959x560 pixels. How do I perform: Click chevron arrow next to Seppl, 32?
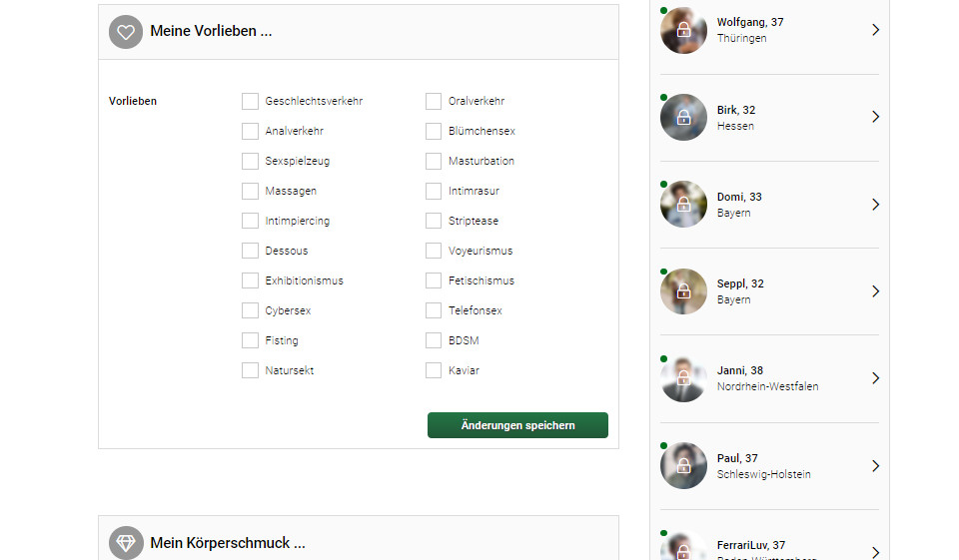click(875, 291)
